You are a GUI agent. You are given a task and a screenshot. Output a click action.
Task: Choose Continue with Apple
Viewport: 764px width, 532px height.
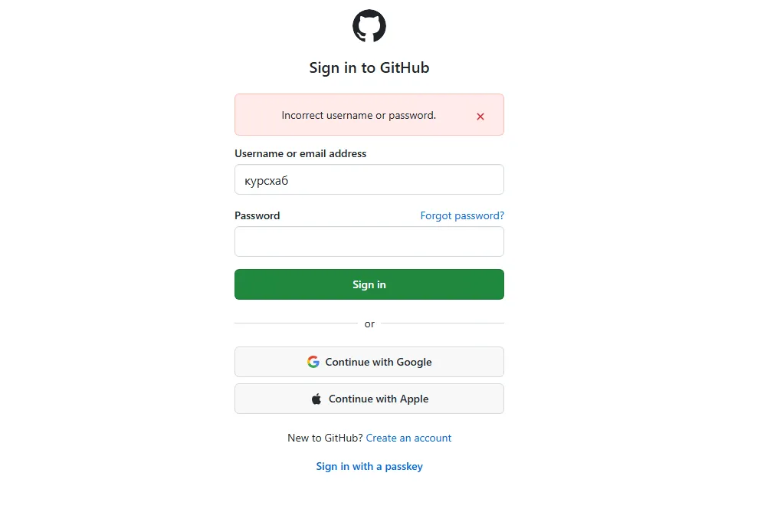(369, 399)
